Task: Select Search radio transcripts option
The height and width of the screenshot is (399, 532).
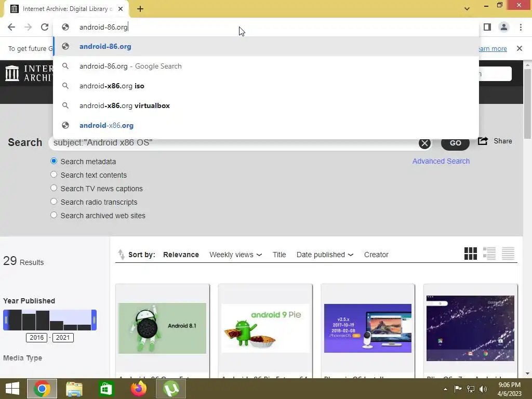Action: coord(54,202)
